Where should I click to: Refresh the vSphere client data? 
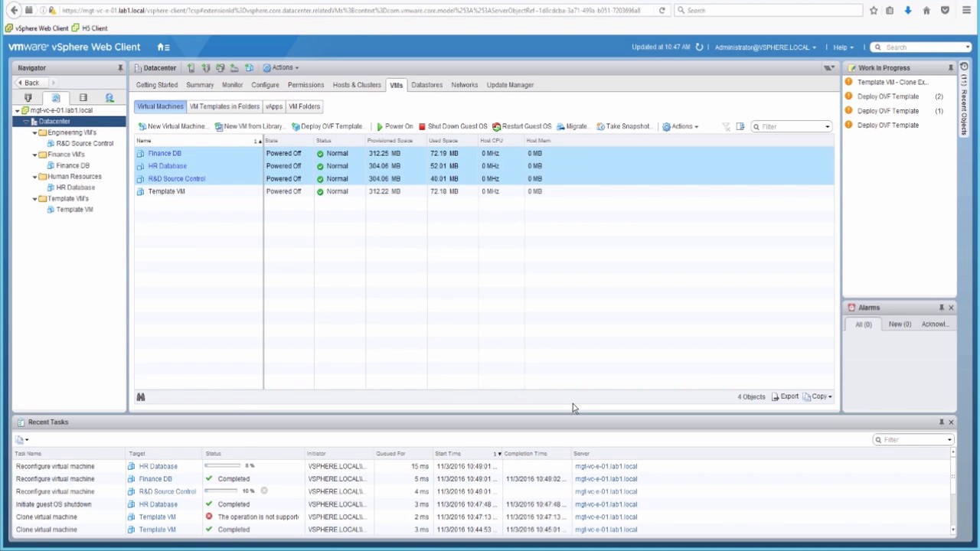(699, 47)
